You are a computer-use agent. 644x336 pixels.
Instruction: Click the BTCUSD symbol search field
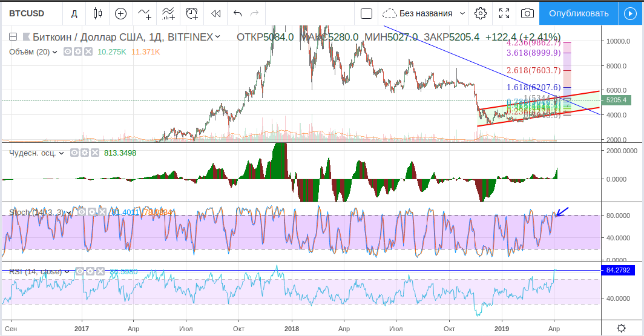coord(29,13)
